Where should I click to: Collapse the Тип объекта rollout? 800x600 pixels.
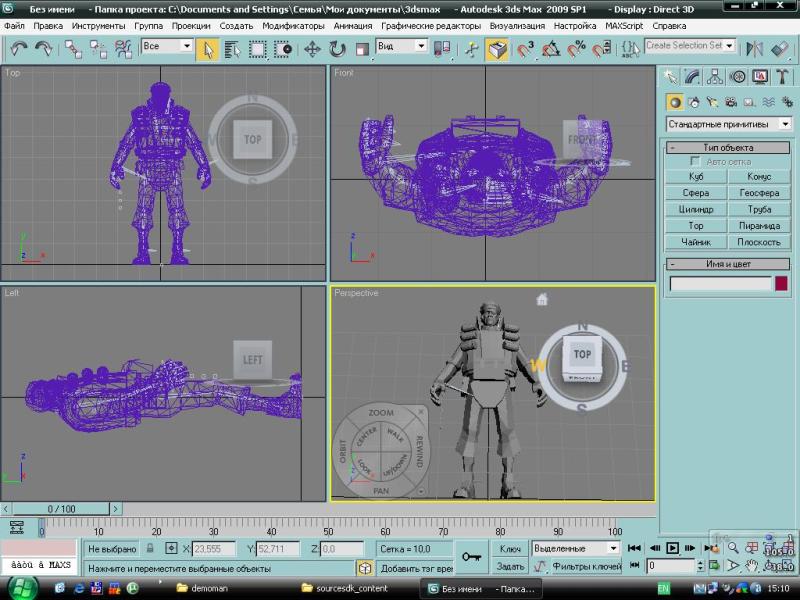[x=728, y=147]
